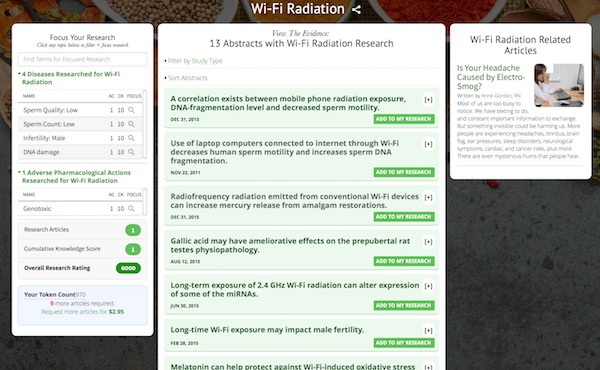Click the focus magnifier for Sperm Quality: Low

(x=131, y=110)
